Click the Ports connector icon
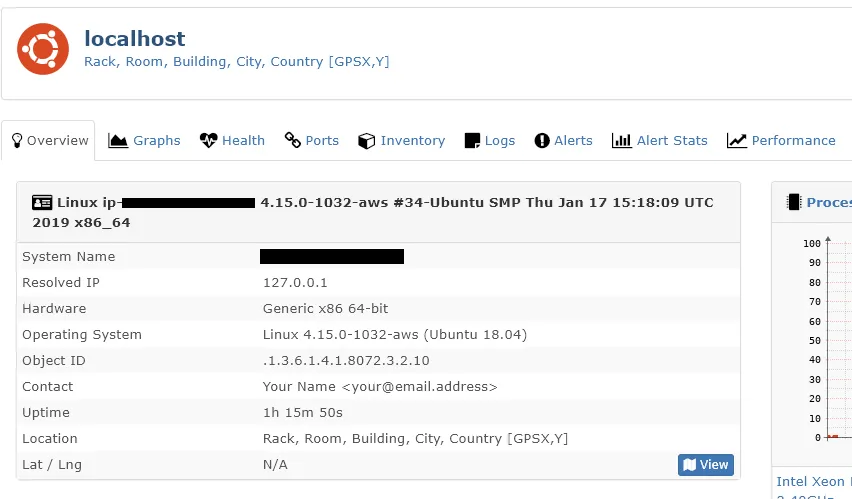This screenshot has width=852, height=499. (293, 141)
